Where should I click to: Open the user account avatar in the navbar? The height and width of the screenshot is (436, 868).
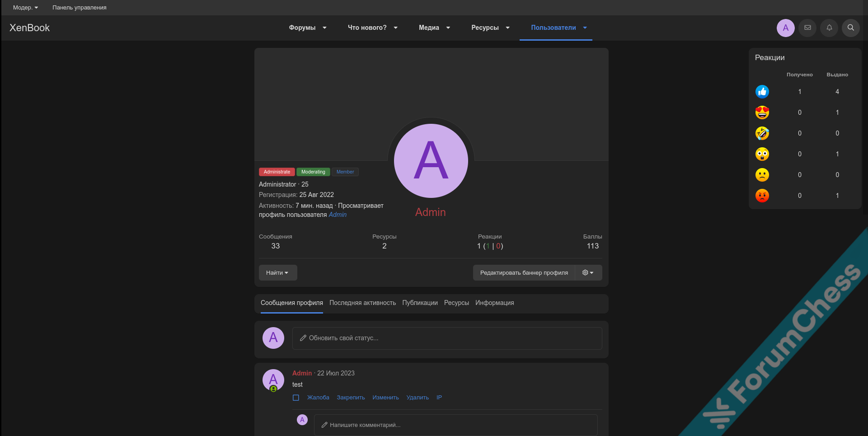coord(785,28)
